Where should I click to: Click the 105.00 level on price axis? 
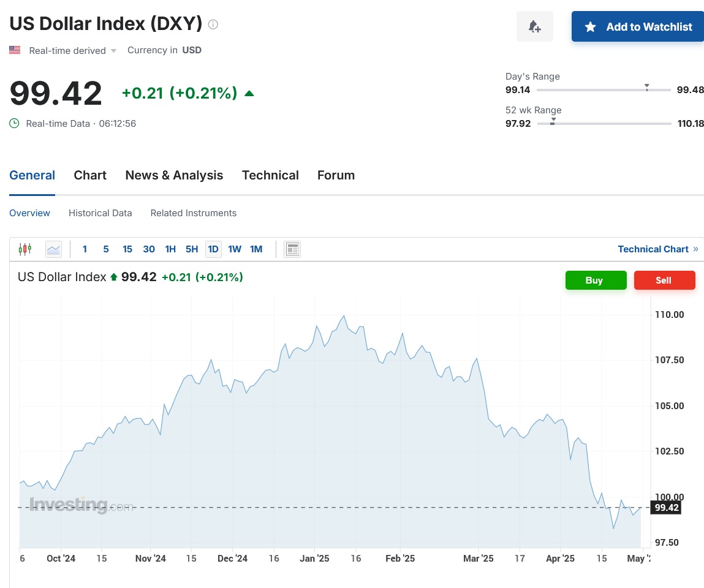[670, 405]
